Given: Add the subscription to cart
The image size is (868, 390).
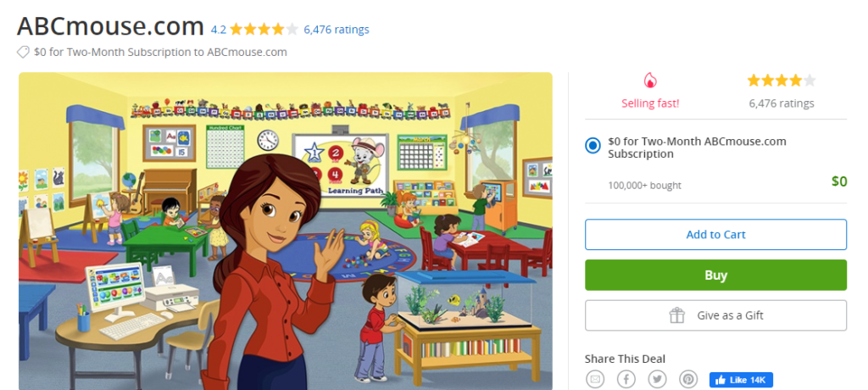Looking at the screenshot, I should [715, 234].
